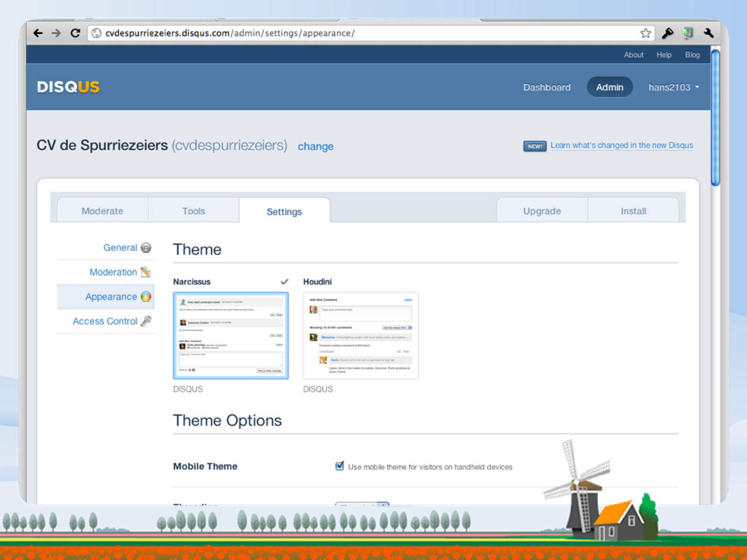Visit the Blog link
This screenshot has height=560, width=747.
pyautogui.click(x=692, y=55)
